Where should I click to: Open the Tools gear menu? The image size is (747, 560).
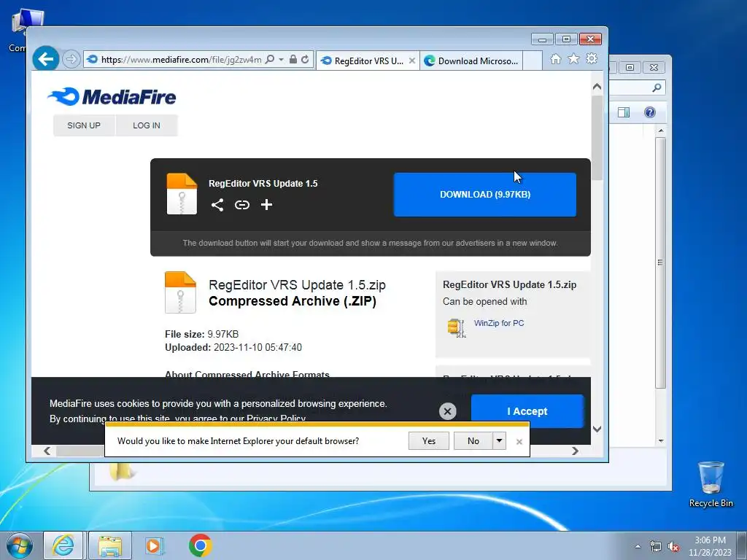[592, 58]
